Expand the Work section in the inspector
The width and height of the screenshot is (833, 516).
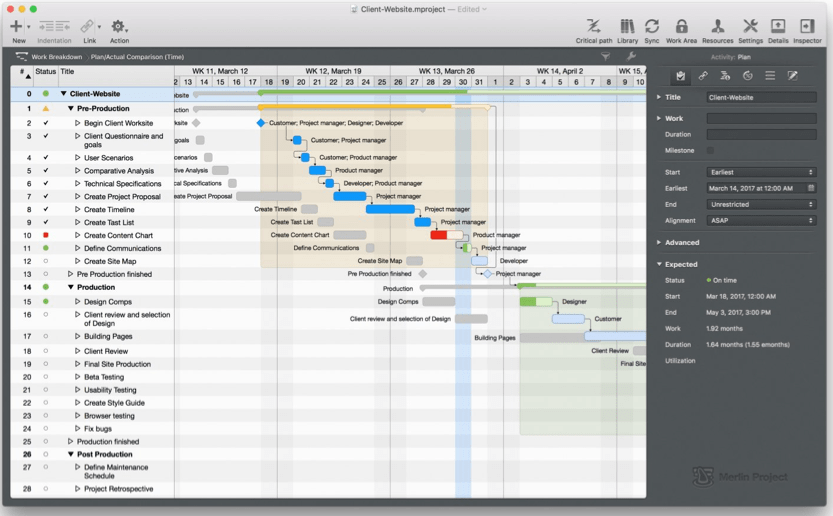659,119
